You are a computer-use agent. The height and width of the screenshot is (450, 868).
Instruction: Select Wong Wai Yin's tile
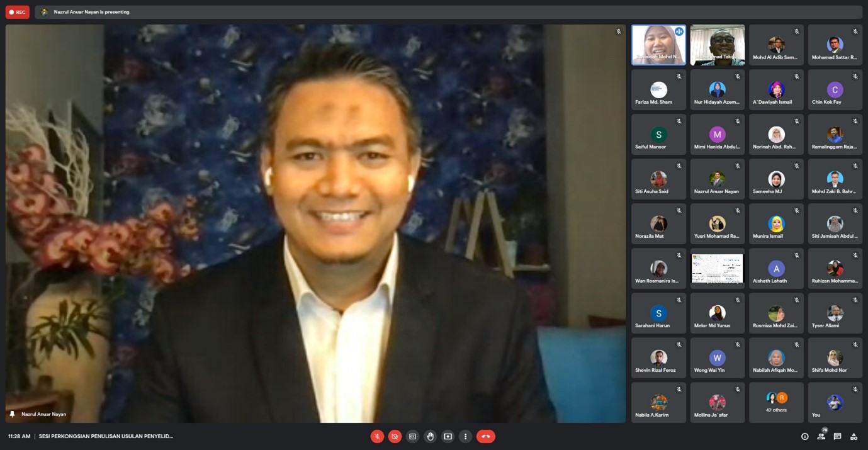[717, 358]
